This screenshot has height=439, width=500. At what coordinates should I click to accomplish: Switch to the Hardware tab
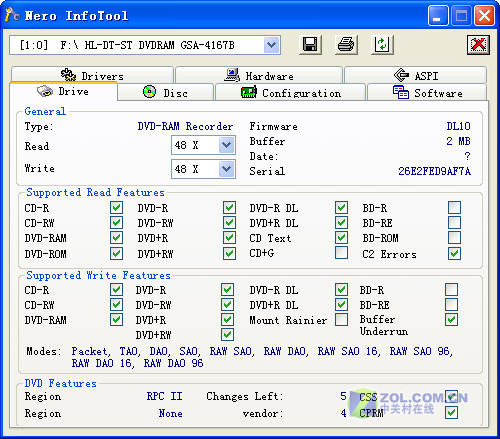[x=259, y=75]
